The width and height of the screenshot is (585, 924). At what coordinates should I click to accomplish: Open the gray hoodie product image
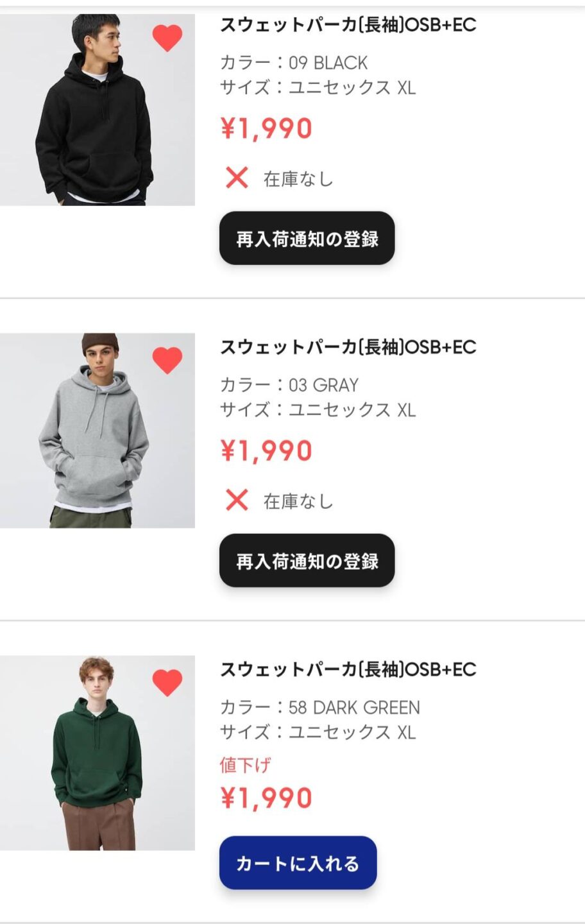click(x=96, y=431)
